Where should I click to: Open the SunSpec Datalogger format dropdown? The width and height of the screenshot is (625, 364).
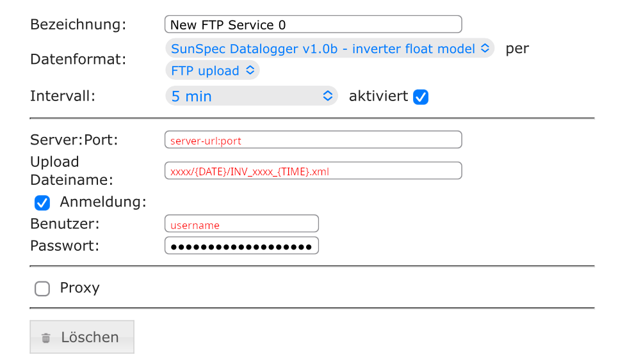330,49
